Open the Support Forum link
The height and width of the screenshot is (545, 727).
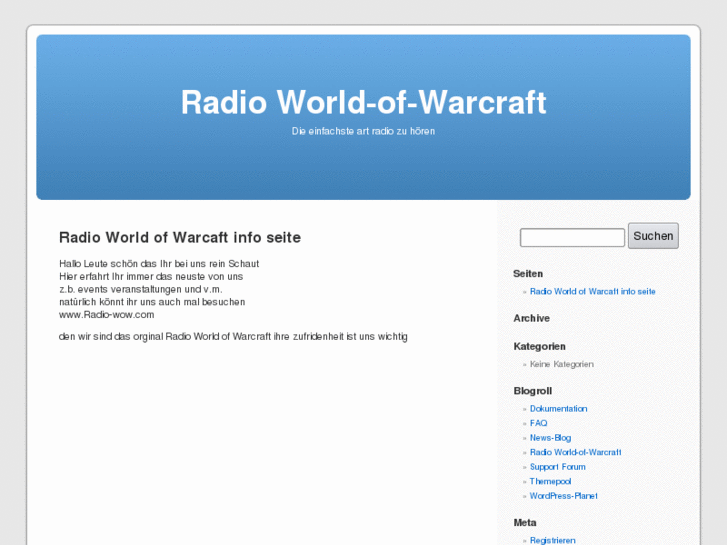[x=557, y=467]
